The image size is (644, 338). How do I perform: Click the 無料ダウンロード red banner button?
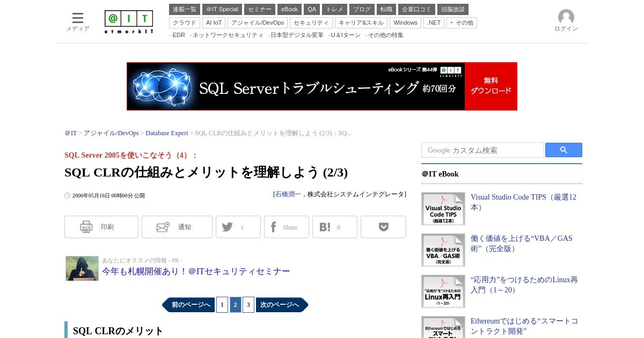(491, 86)
